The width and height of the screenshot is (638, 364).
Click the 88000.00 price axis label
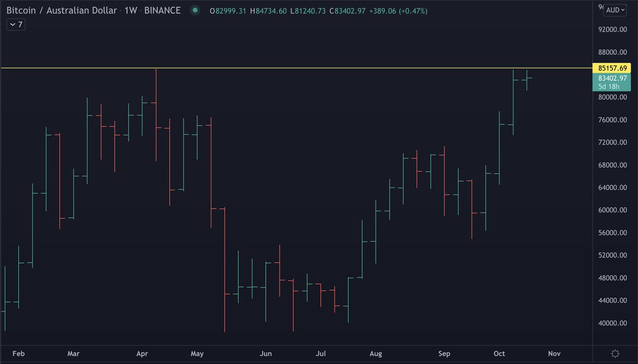[x=613, y=52]
